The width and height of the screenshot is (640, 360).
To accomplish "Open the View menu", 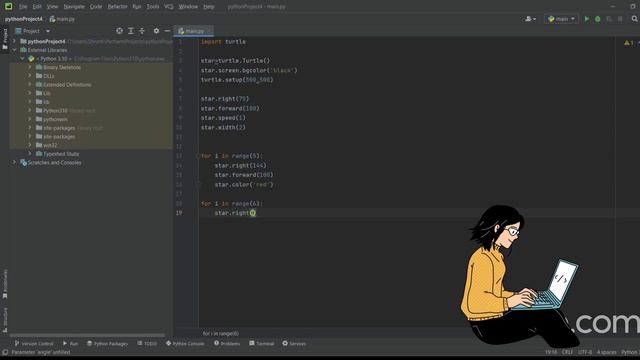I will click(52, 7).
